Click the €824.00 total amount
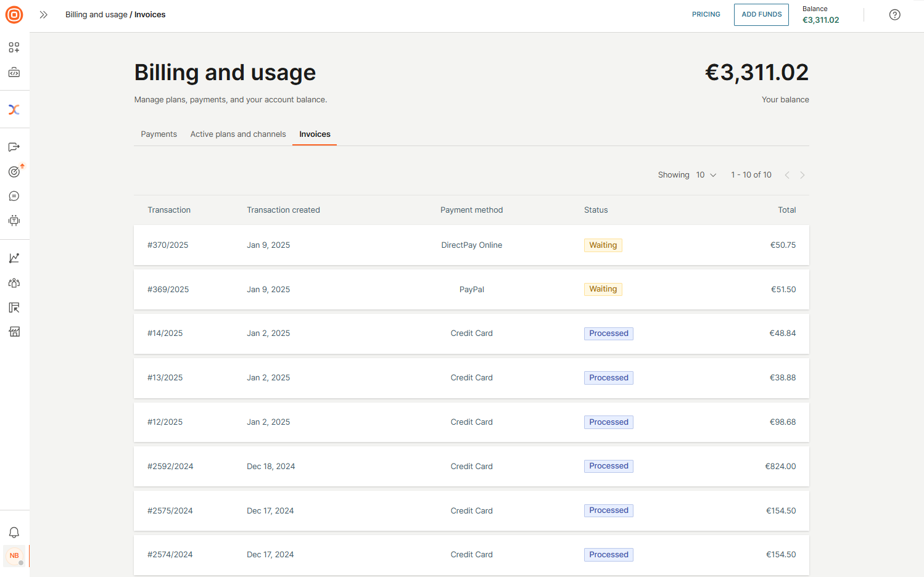This screenshot has width=924, height=577. (780, 467)
